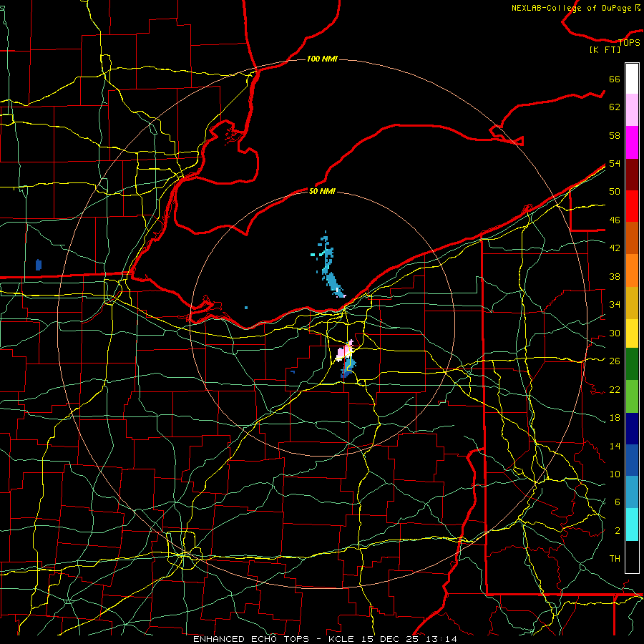The image size is (644, 644).
Task: Click the legend value 54
Action: click(615, 163)
